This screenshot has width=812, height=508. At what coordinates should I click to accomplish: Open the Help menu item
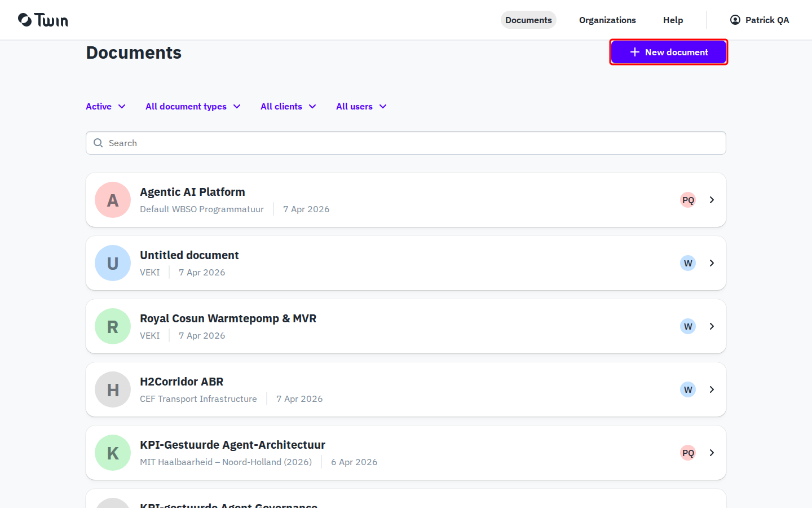click(x=673, y=20)
